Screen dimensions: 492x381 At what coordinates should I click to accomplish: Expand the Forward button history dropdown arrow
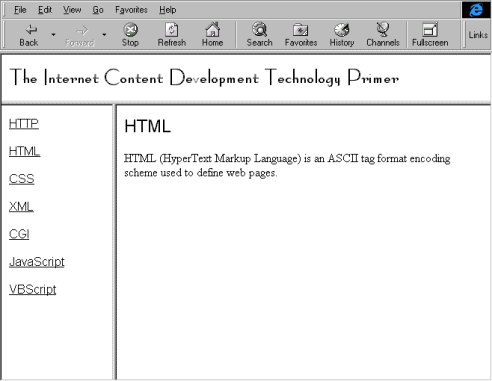[x=104, y=34]
